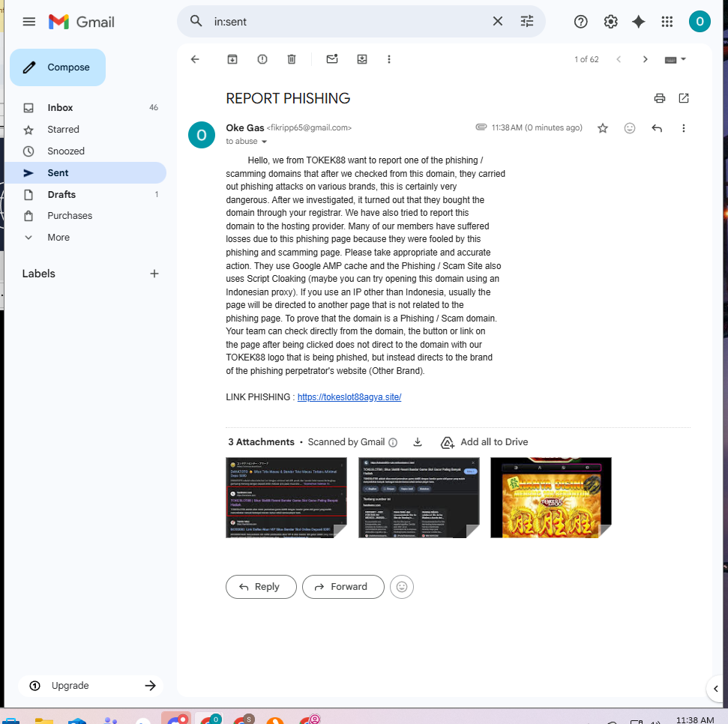The height and width of the screenshot is (724, 728).
Task: Move email to Inbox icon
Action: click(x=362, y=59)
